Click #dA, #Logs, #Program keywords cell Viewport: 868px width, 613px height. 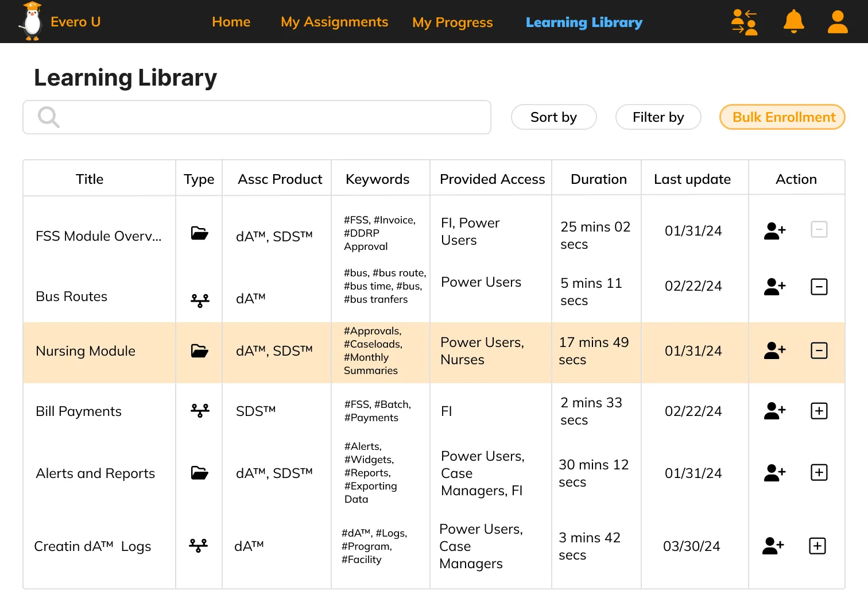(x=374, y=546)
